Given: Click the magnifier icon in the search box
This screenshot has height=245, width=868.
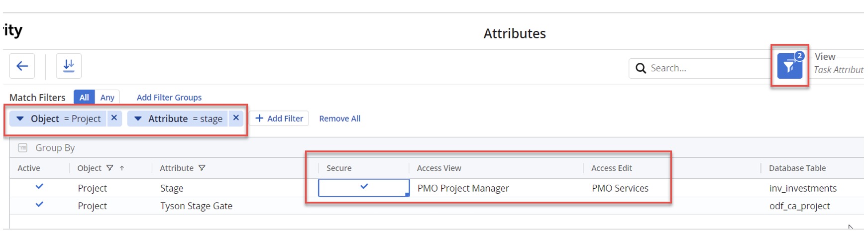Looking at the screenshot, I should [641, 68].
